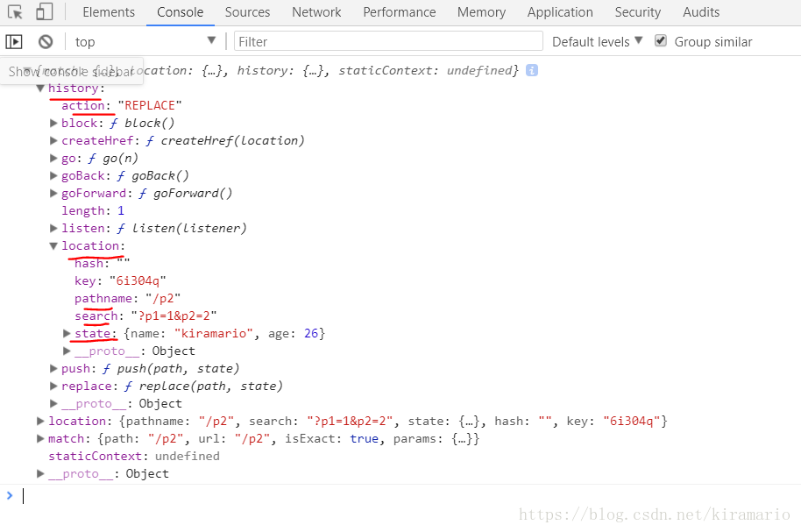Select the action "REPLACE" value
Viewport: 801px width, 532px height.
[150, 106]
